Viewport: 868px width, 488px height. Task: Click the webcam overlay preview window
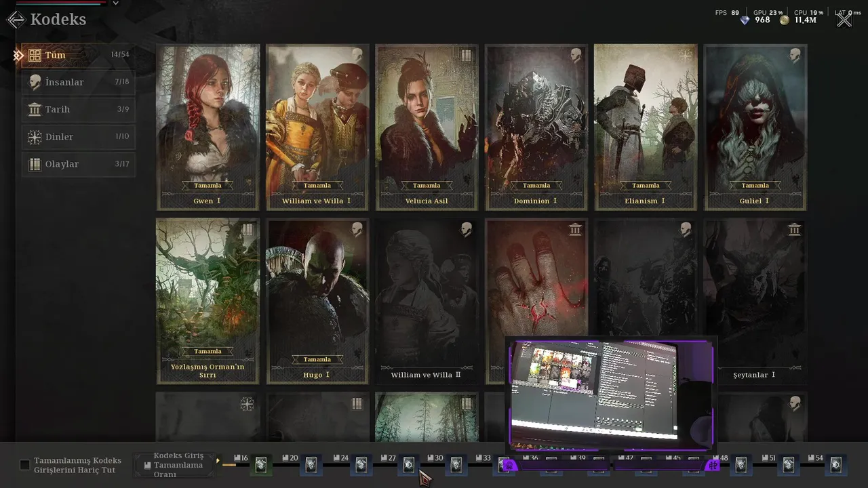click(x=610, y=394)
